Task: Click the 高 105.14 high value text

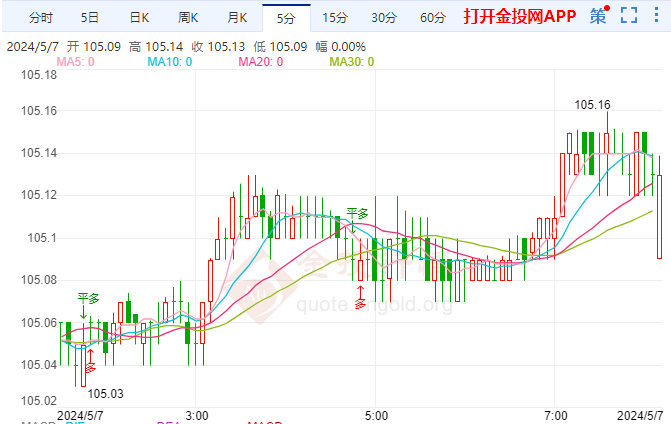Action: point(156,47)
